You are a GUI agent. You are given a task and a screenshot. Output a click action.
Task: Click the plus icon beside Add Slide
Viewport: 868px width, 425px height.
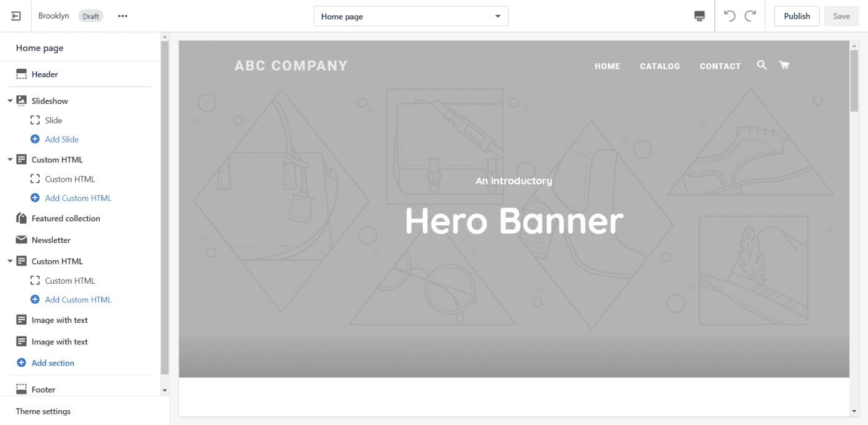(x=35, y=139)
